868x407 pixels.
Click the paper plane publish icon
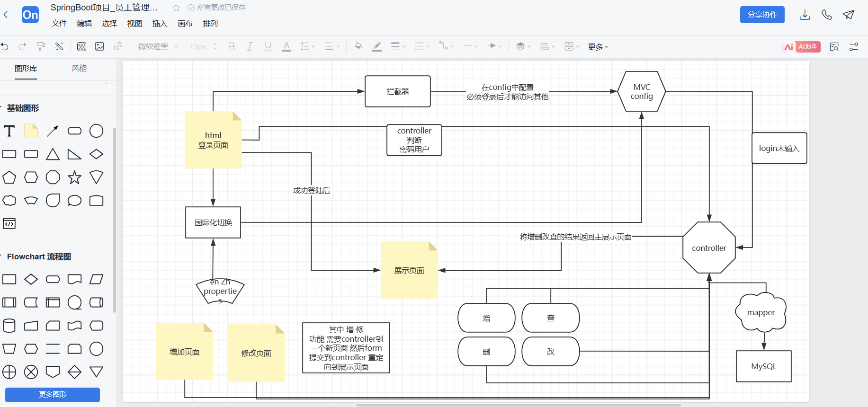[849, 15]
